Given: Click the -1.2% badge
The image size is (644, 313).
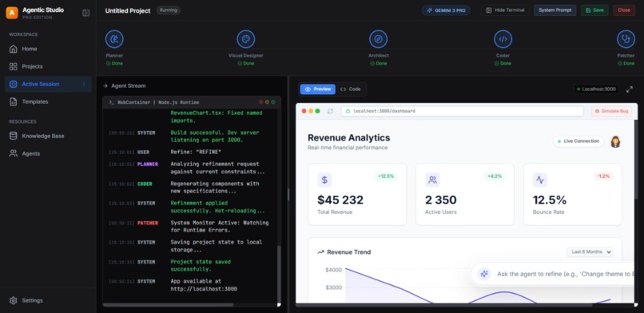Looking at the screenshot, I should click(x=603, y=176).
